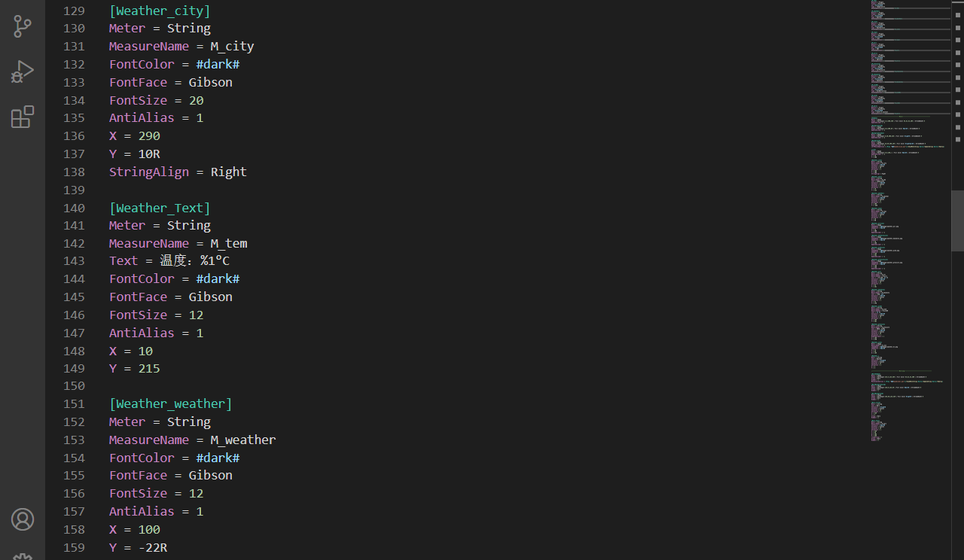Click the X value 290
This screenshot has height=560, width=964.
[x=149, y=135]
